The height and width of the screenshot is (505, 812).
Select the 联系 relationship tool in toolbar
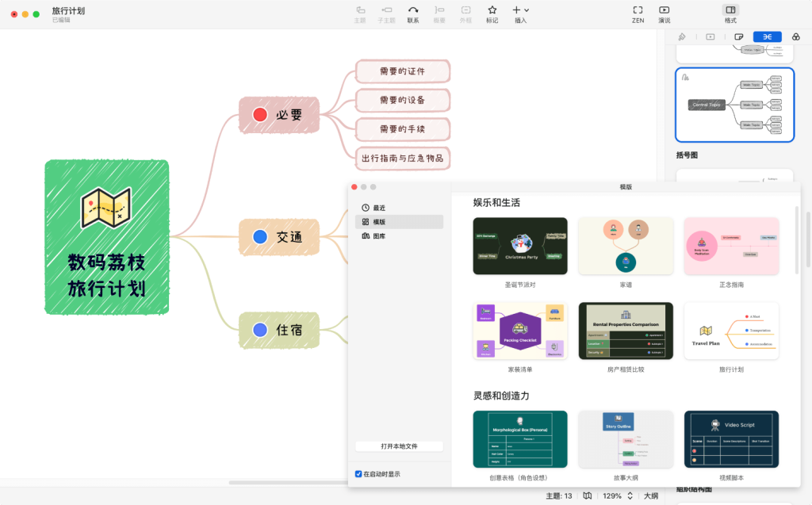tap(412, 12)
